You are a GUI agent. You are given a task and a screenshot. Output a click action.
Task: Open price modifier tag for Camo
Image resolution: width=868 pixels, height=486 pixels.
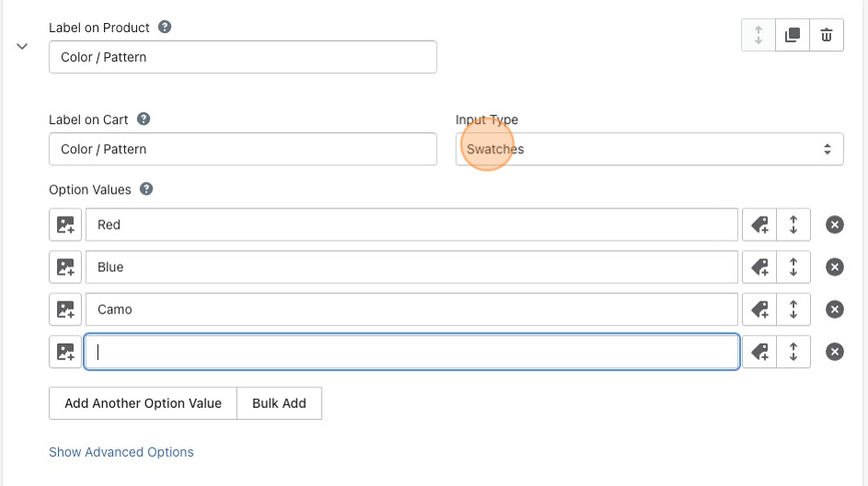759,310
